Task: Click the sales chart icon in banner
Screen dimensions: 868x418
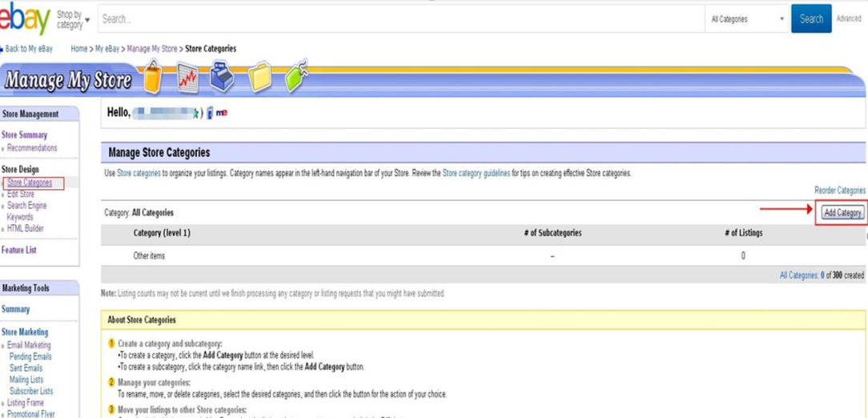Action: [187, 78]
